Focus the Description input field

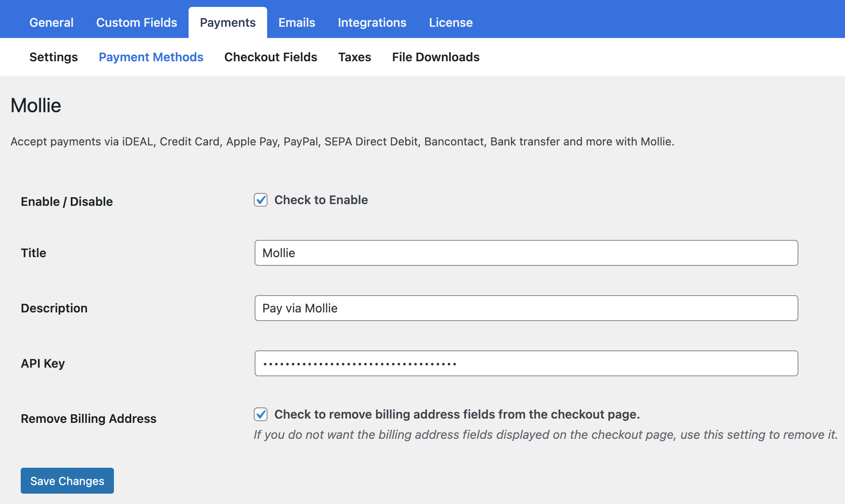point(526,308)
